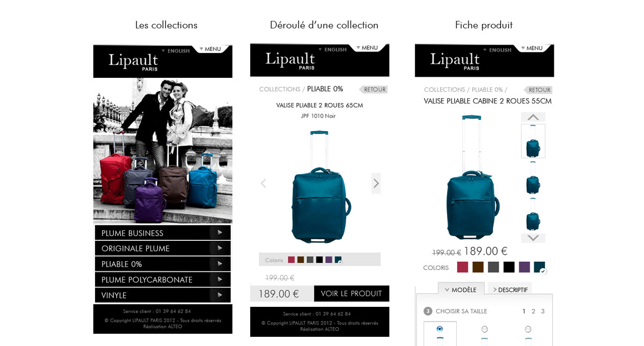Go back using Retour on product page

(538, 90)
